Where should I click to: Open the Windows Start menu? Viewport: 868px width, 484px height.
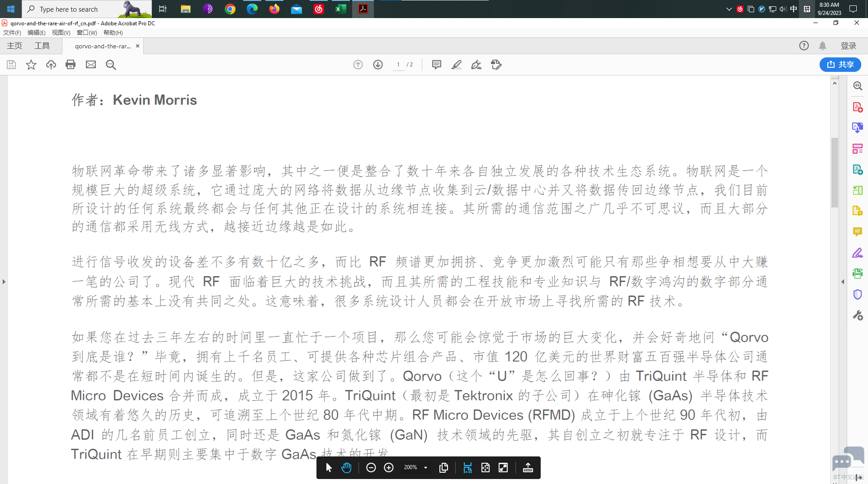tap(11, 9)
